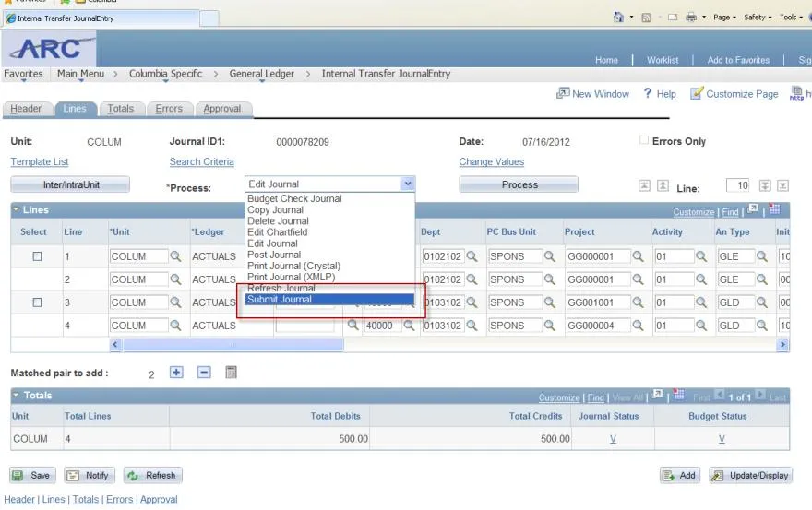
Task: Tick the Errors Only checkbox
Action: point(644,140)
